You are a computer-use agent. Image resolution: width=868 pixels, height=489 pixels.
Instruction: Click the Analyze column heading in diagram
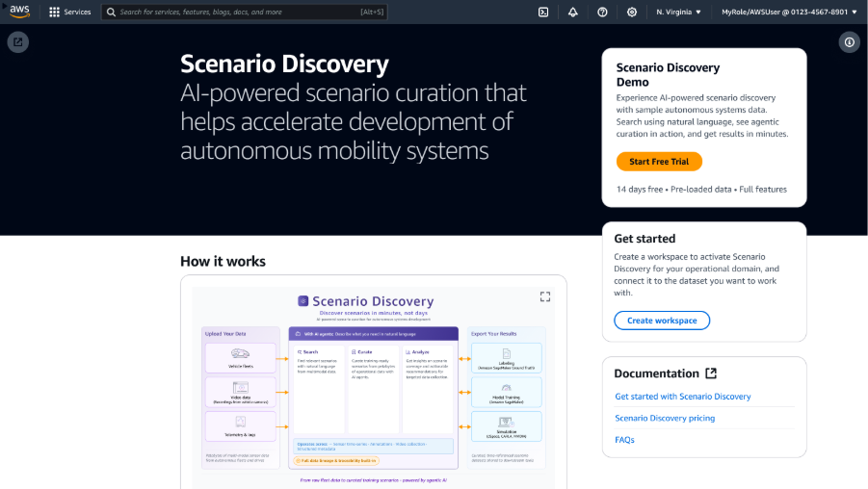pyautogui.click(x=417, y=351)
